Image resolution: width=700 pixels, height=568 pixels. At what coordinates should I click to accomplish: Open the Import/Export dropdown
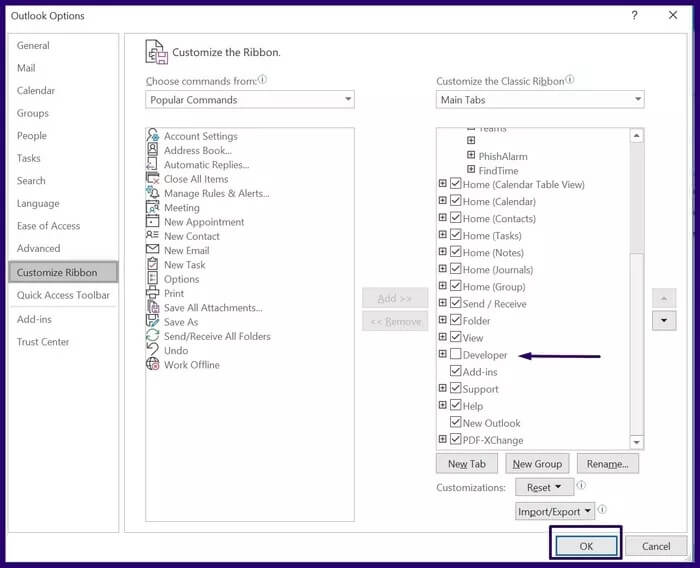(555, 511)
